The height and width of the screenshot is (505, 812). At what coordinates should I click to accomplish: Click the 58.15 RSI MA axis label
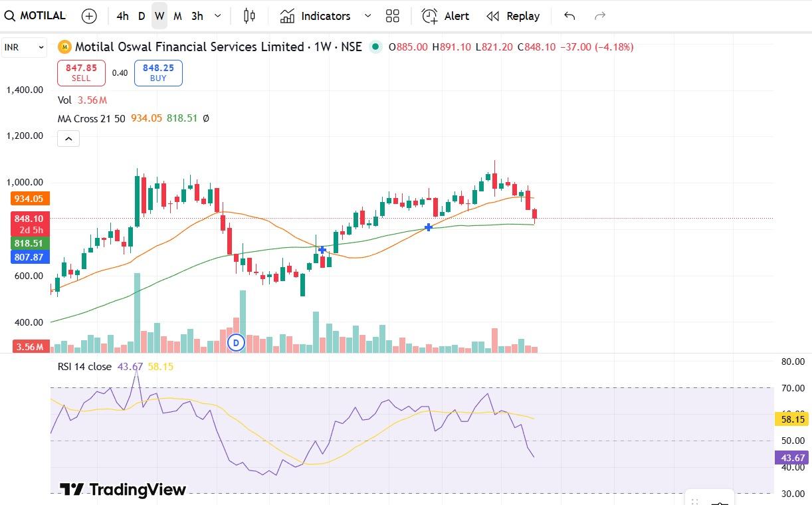(791, 419)
